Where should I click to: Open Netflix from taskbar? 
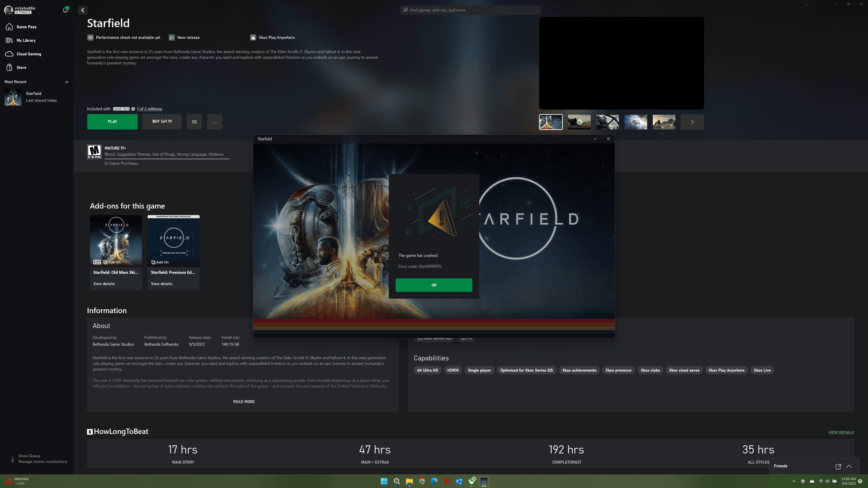point(446,481)
